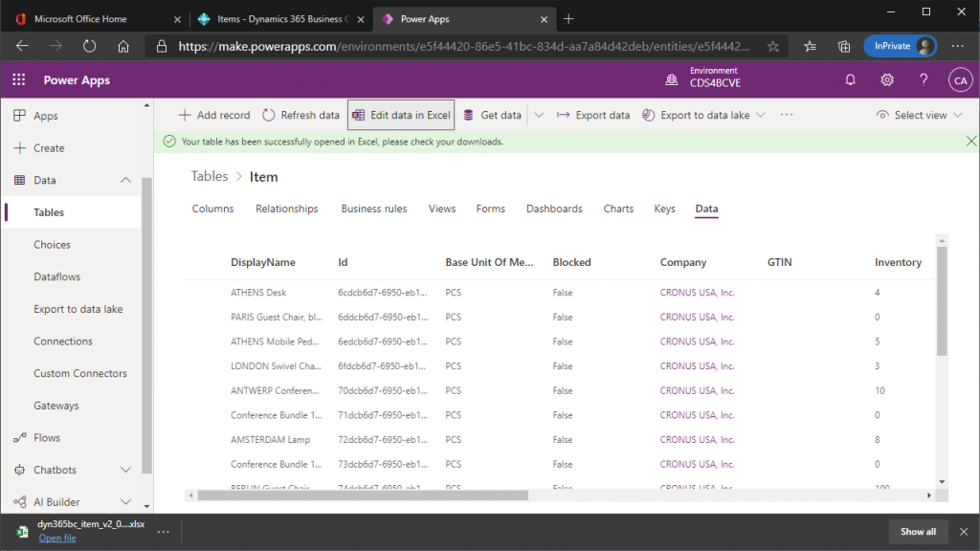980x551 pixels.
Task: Switch to the Dashboards tab
Action: click(x=554, y=209)
